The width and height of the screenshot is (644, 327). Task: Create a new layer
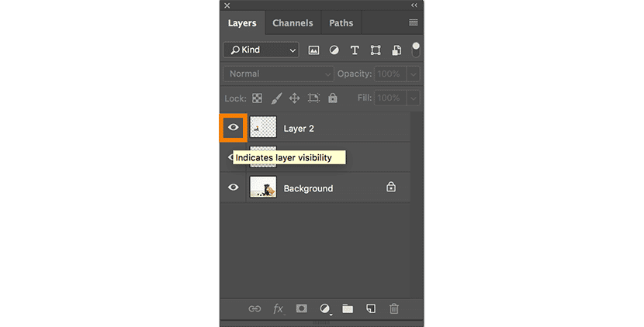[371, 308]
